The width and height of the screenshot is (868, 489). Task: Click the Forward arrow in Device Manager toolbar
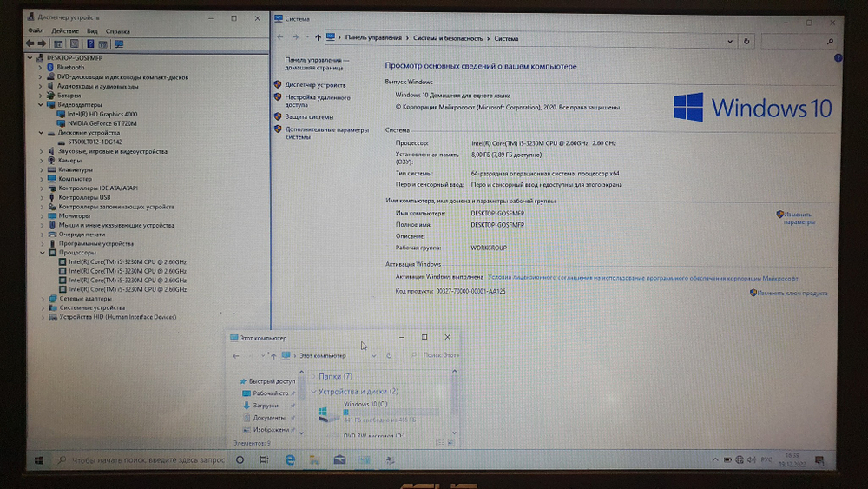42,43
